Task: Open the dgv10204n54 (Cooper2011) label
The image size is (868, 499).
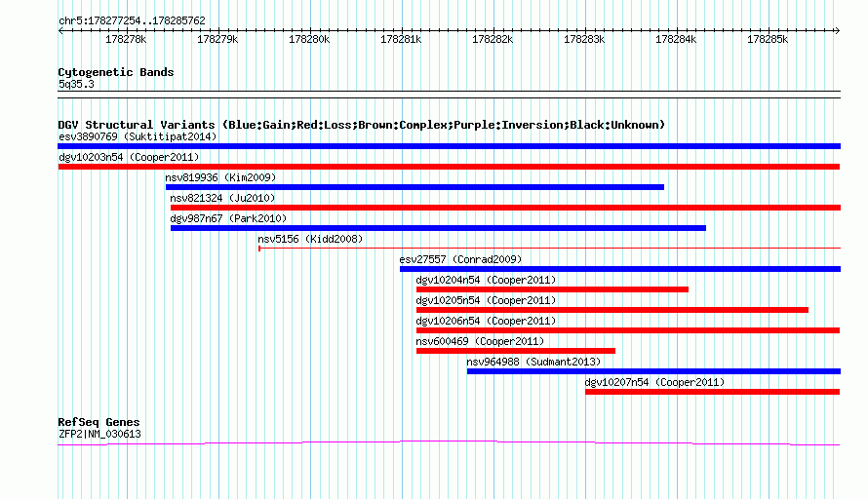Action: pos(486,280)
